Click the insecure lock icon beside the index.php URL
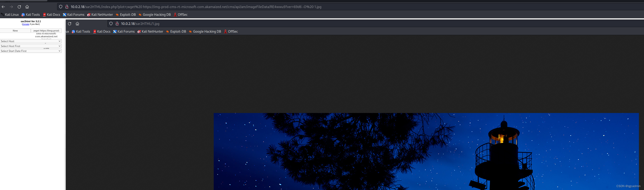 coord(67,7)
